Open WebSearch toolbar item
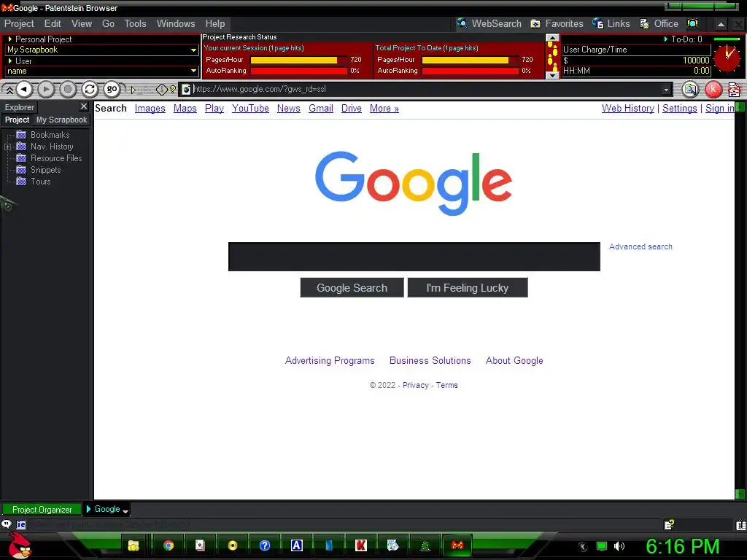The image size is (747, 560). [489, 23]
